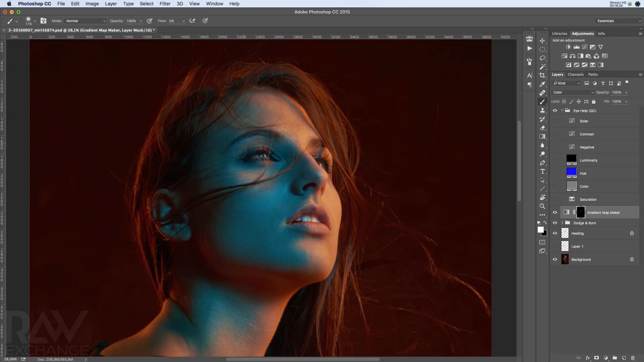
Task: Select the Crop tool
Action: (542, 75)
